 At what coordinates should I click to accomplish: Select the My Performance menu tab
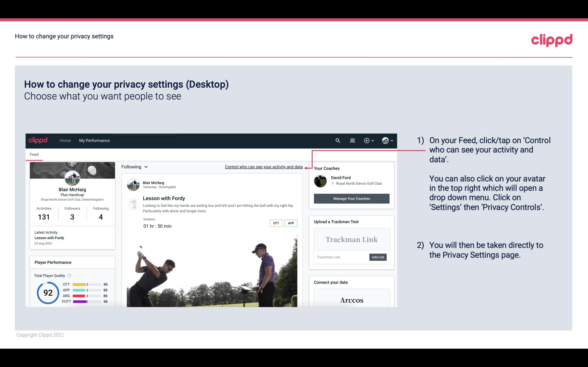point(94,140)
